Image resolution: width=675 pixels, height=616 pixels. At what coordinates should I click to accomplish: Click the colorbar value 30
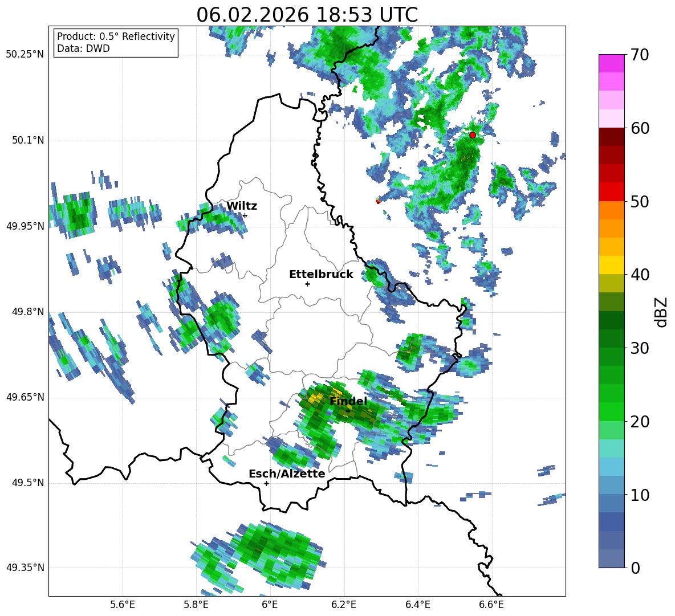[640, 348]
